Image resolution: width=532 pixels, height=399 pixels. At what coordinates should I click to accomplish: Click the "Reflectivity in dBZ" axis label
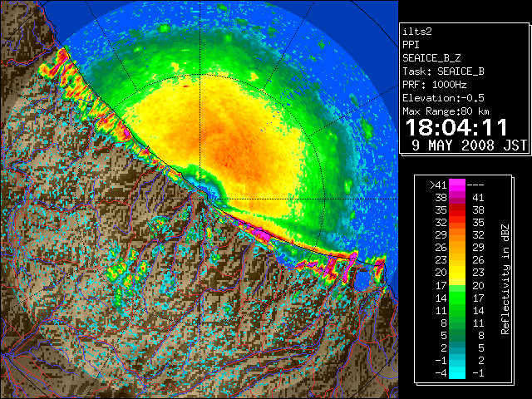[x=505, y=279]
